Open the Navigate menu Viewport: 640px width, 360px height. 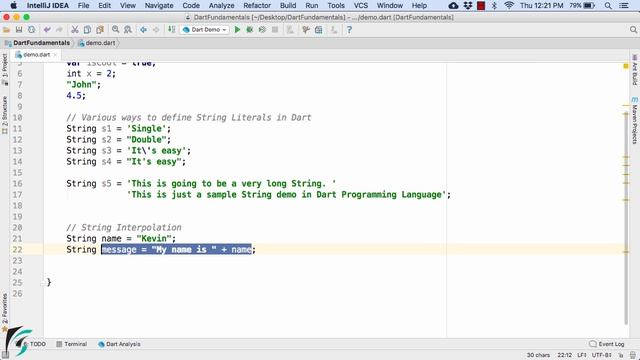(159, 5)
